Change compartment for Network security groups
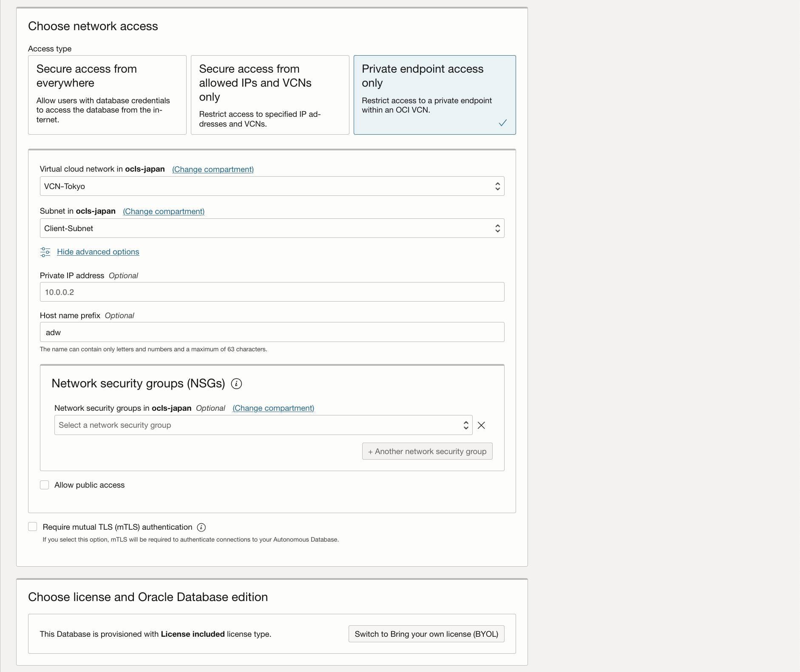Screen dimensions: 800x672 point(273,408)
